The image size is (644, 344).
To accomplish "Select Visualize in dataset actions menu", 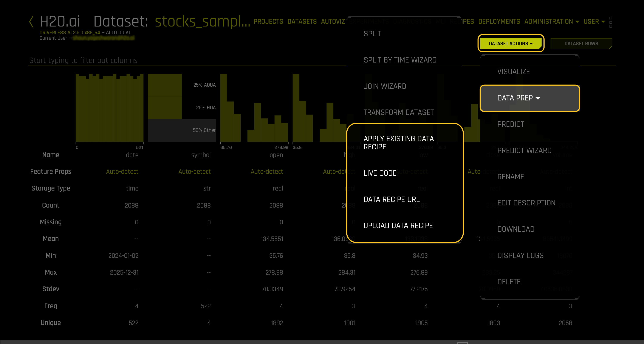I will coord(513,72).
